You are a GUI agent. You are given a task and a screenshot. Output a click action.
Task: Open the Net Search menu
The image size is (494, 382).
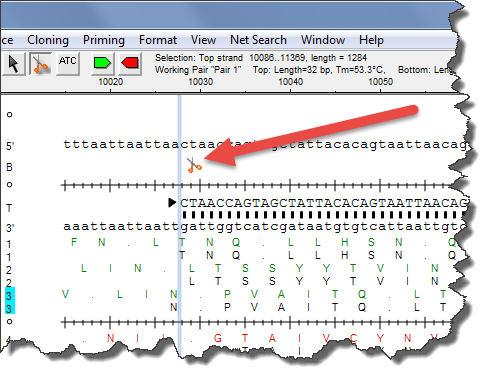coord(258,40)
